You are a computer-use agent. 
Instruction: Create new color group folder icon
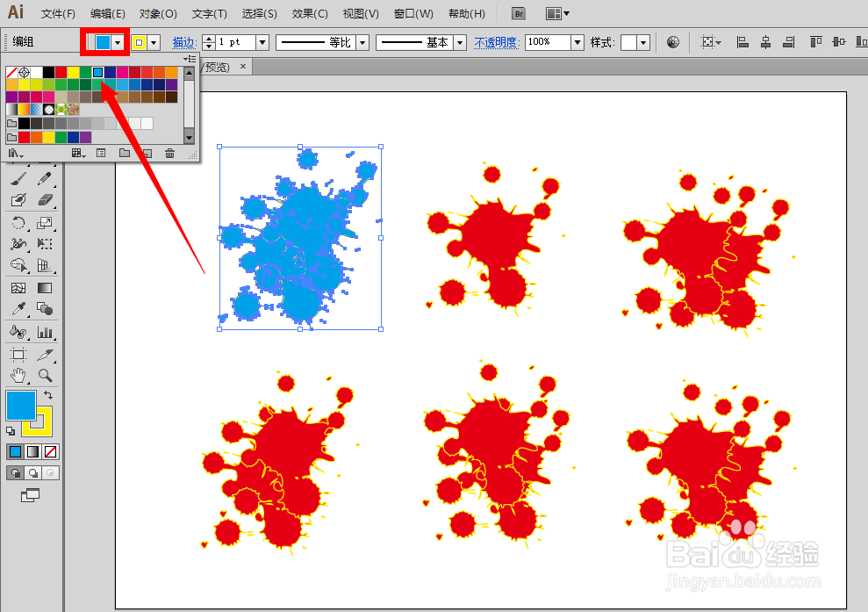[x=125, y=154]
